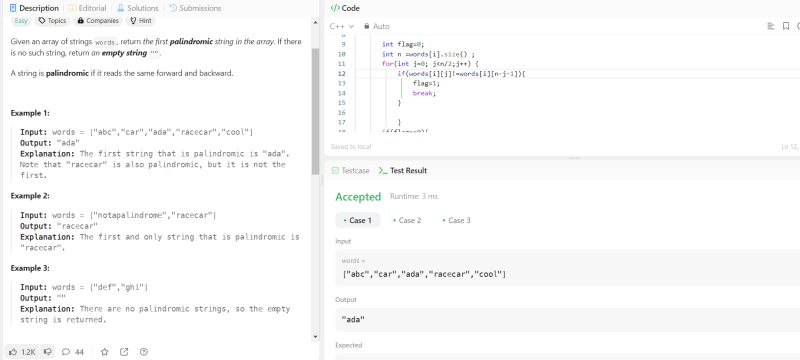This screenshot has height=360, width=800.
Task: Click the share external link icon
Action: 124,352
